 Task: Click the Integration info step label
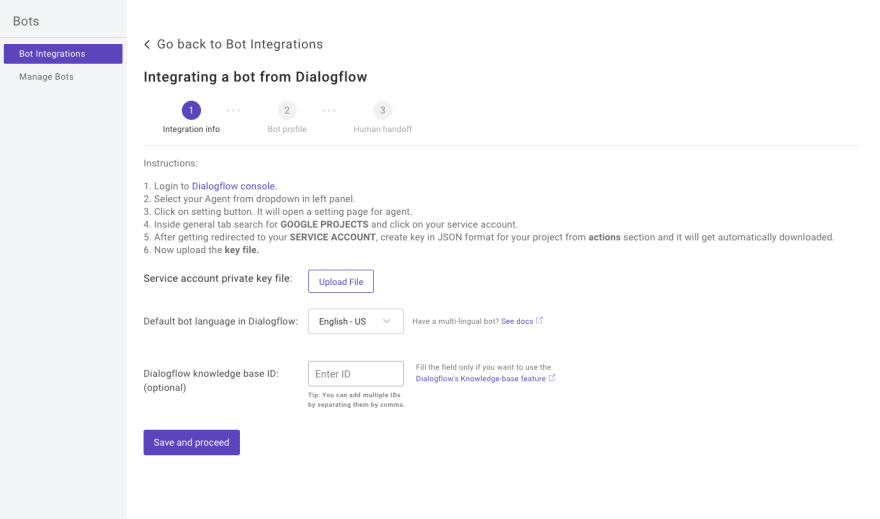[191, 129]
